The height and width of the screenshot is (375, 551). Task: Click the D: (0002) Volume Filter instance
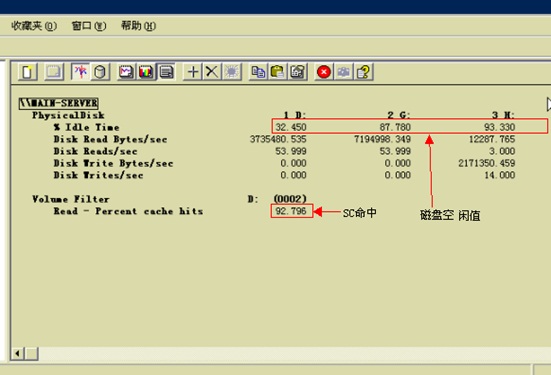[x=277, y=199]
